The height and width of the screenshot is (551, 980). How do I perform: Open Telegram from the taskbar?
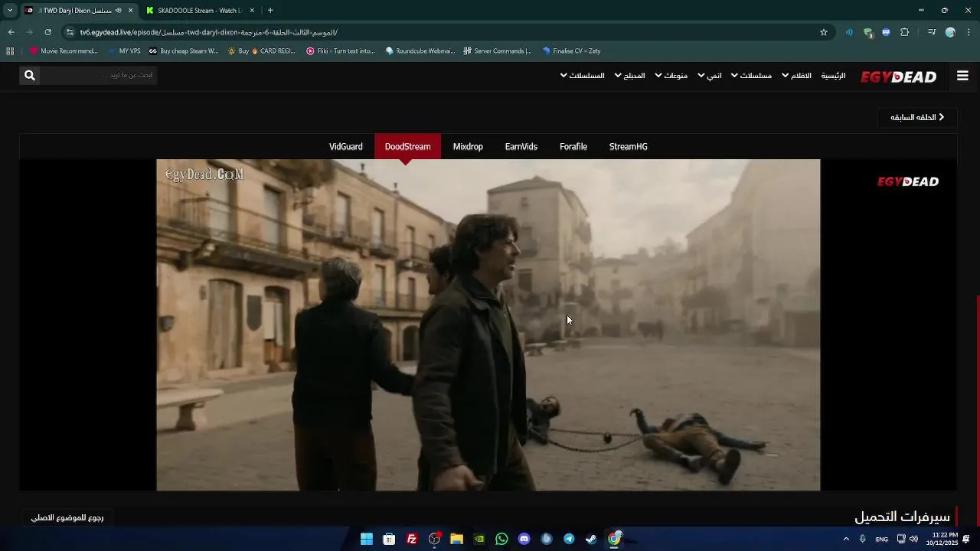(569, 539)
